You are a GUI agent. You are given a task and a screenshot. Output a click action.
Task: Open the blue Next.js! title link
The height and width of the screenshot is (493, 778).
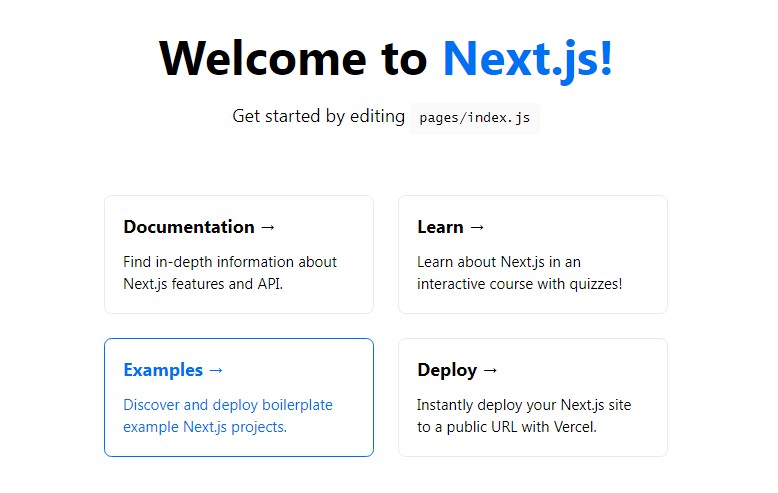[x=527, y=58]
